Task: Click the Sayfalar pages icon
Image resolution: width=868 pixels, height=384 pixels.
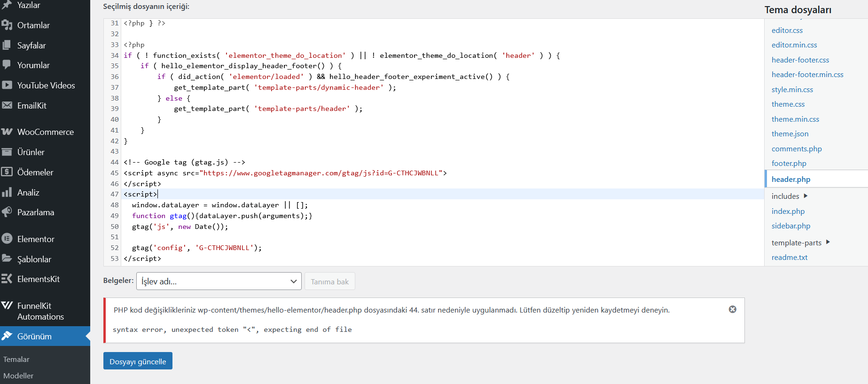Action: [x=7, y=45]
